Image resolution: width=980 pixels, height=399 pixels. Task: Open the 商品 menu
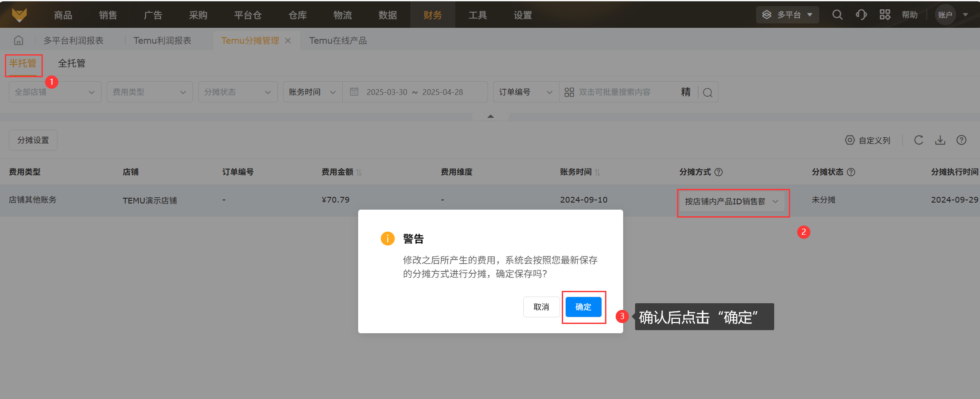point(63,15)
